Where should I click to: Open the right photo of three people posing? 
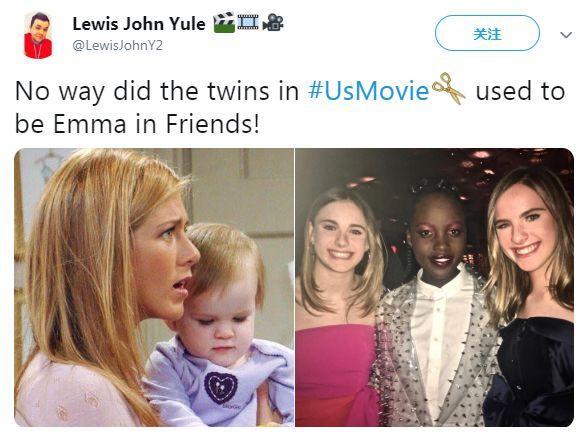(435, 287)
